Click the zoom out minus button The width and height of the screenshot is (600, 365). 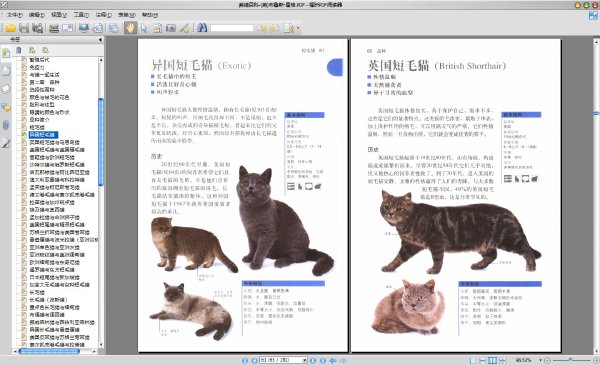click(547, 360)
